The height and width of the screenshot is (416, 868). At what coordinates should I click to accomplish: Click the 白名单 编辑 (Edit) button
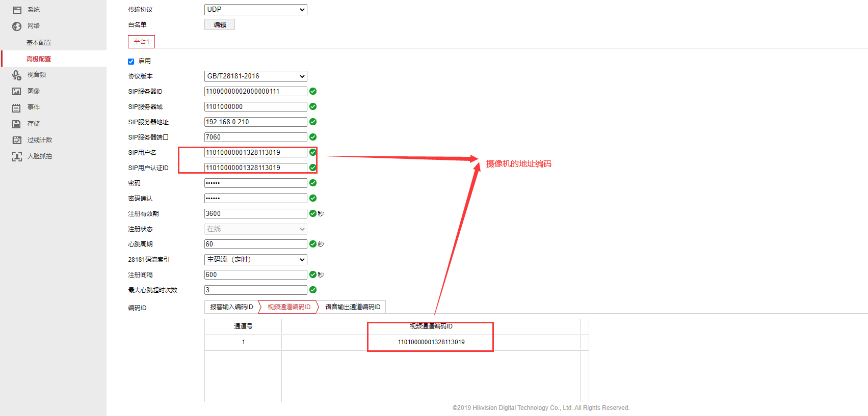220,25
